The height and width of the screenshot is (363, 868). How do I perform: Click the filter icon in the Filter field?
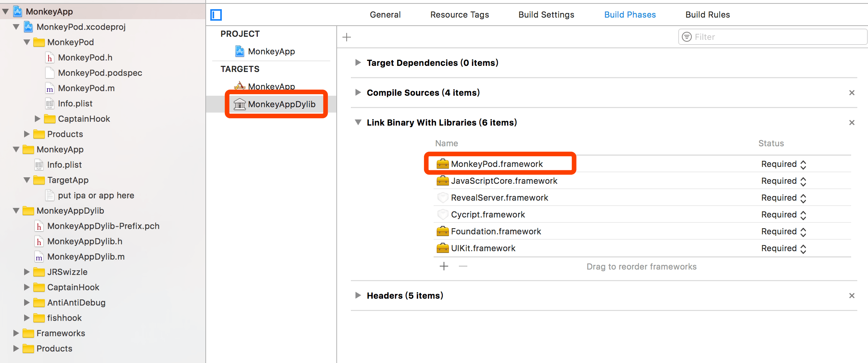tap(687, 37)
